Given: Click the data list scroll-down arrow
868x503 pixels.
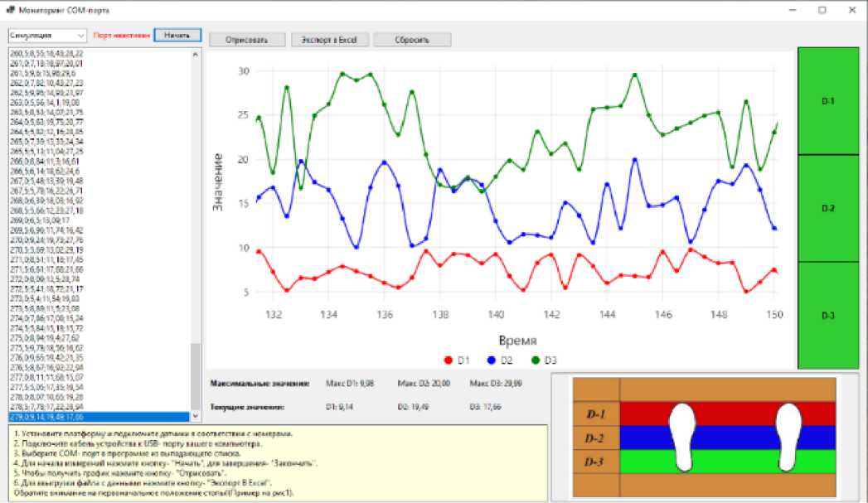Looking at the screenshot, I should [x=196, y=416].
